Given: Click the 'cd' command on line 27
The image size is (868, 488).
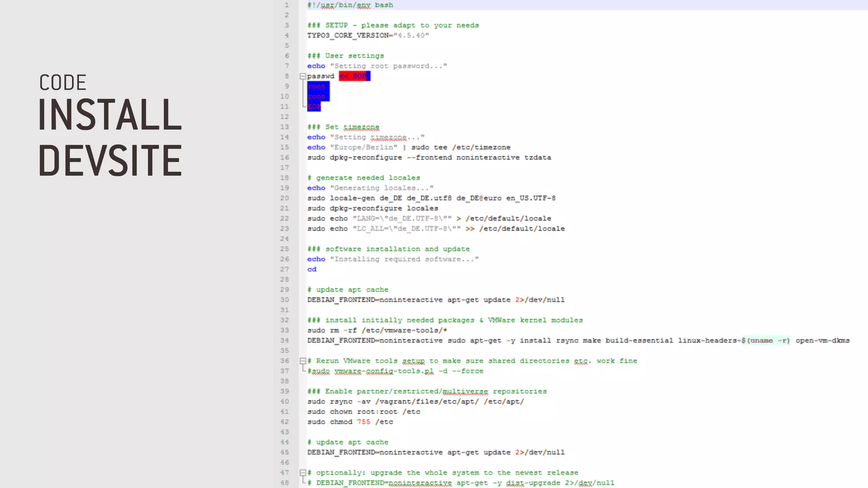Looking at the screenshot, I should point(312,269).
